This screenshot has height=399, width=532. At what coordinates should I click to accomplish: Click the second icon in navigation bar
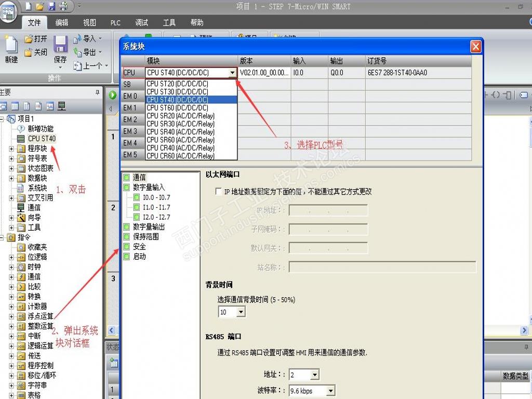tap(15, 107)
